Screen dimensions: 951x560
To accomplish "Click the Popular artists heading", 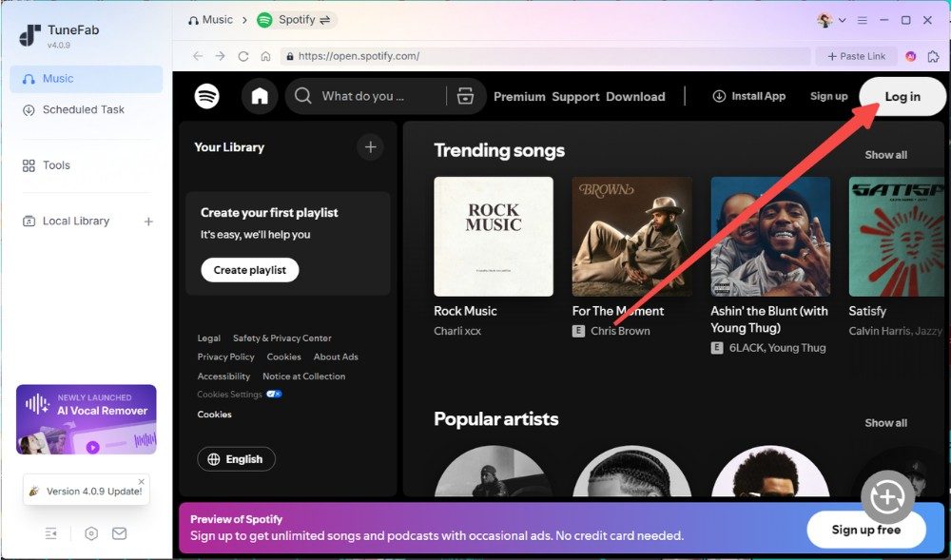I will (x=496, y=418).
